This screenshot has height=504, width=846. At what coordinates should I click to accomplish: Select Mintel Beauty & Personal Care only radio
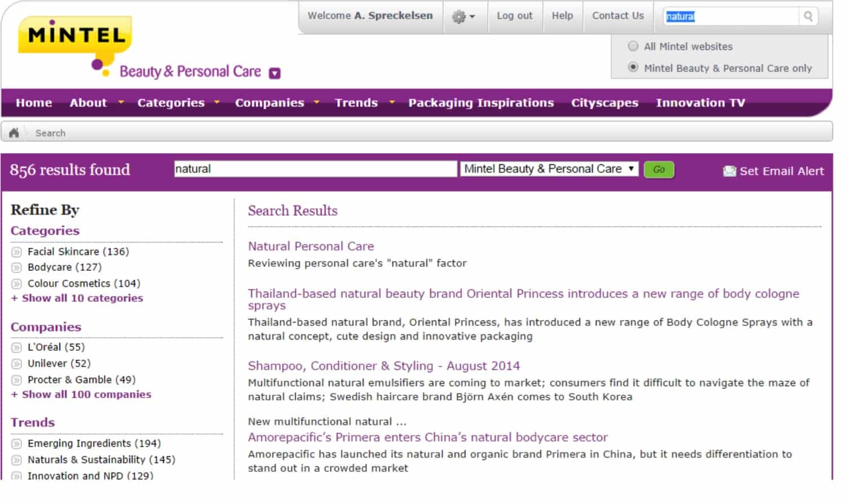[633, 68]
